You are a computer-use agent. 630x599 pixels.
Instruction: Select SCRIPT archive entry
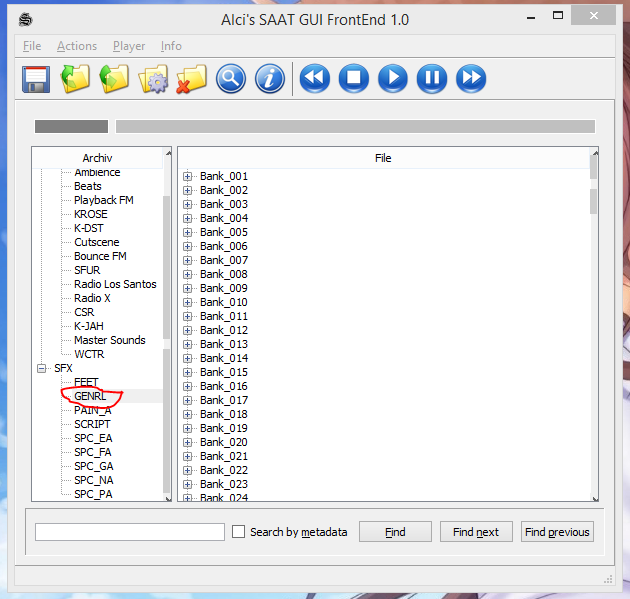pos(92,424)
